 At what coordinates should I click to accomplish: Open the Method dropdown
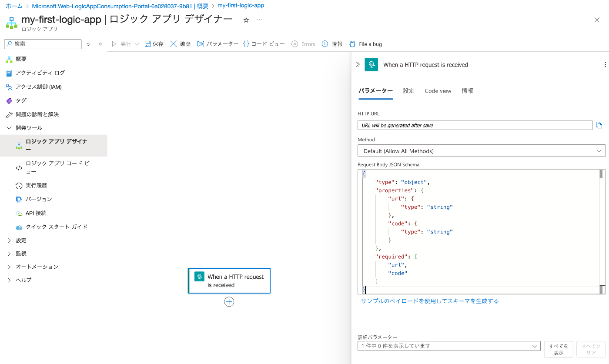pos(482,151)
